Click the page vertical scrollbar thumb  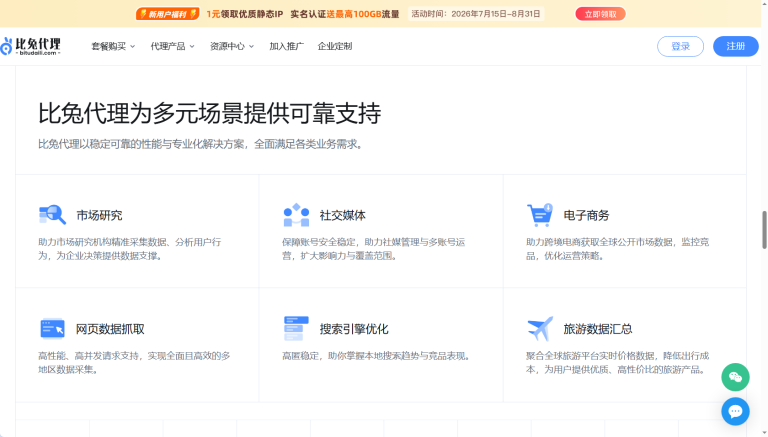pyautogui.click(x=764, y=230)
